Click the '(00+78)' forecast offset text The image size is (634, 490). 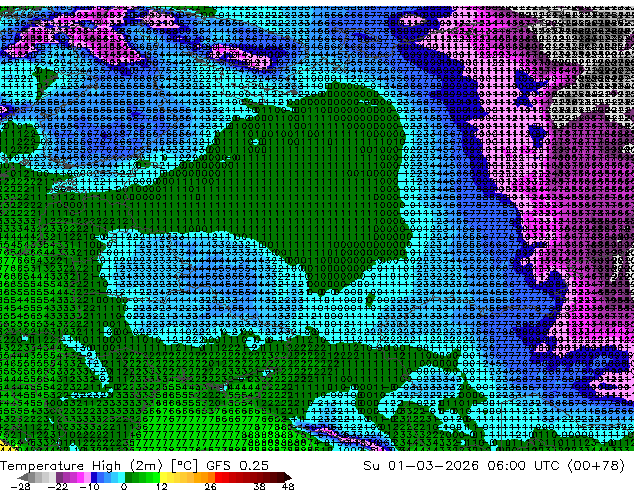point(596,466)
